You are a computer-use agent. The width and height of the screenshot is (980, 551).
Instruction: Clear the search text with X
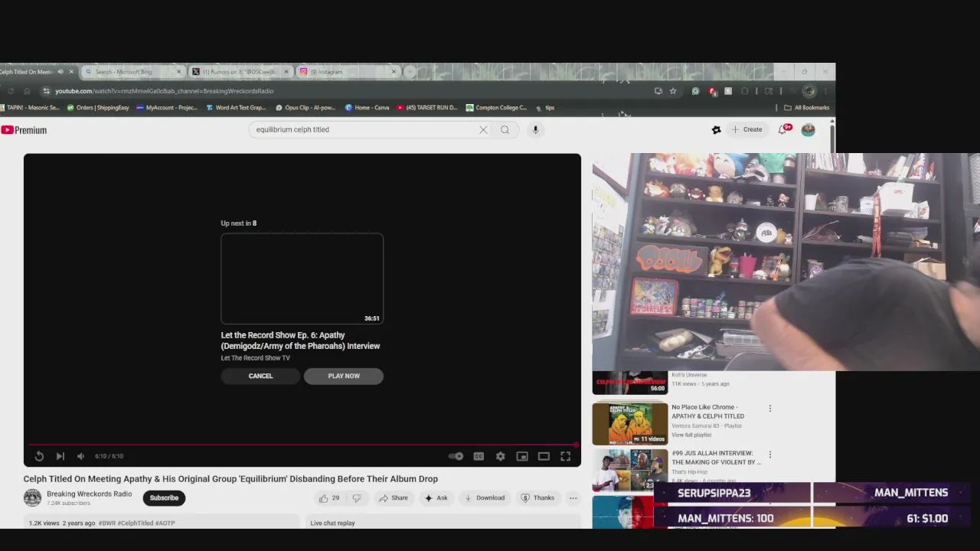tap(483, 130)
